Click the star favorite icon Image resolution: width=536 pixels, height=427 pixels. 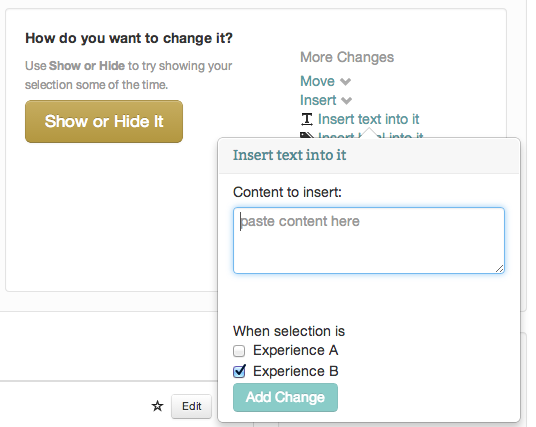157,406
